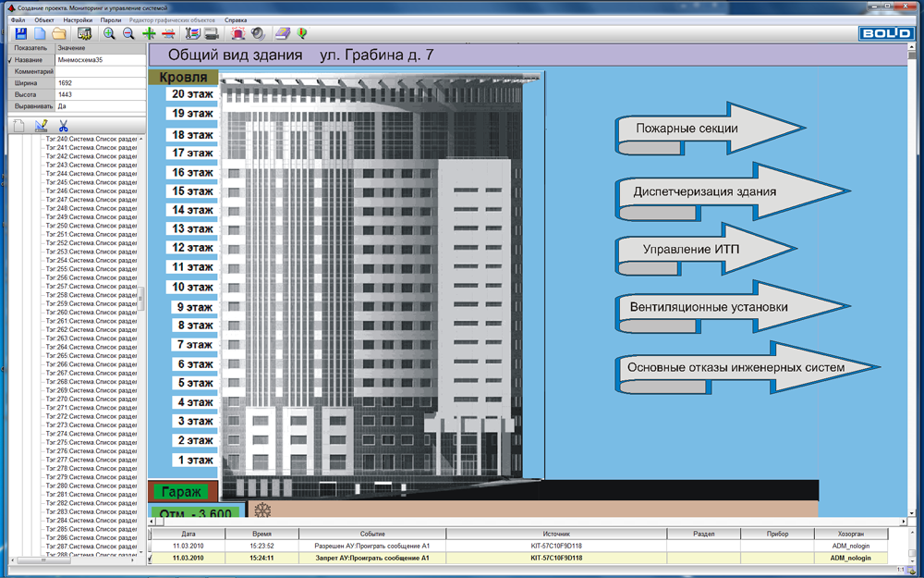Viewport: 924px width, 578px height.
Task: Click the Ширина value field 1692
Action: (x=99, y=82)
